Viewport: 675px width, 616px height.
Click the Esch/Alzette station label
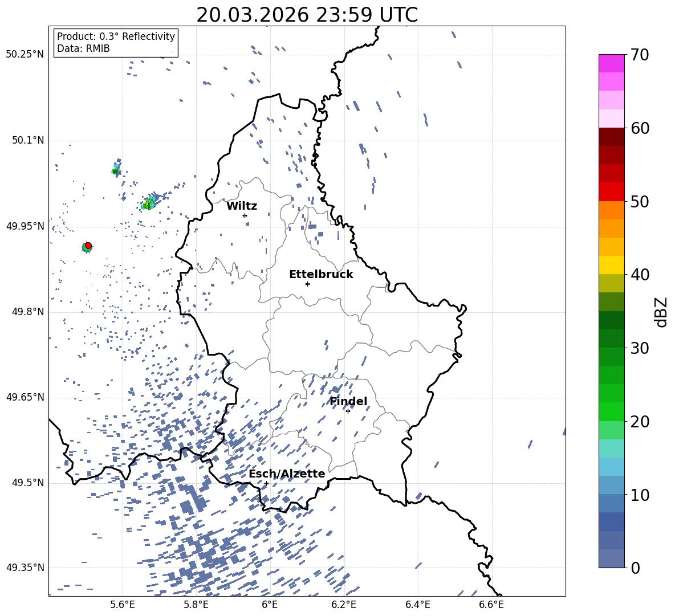coord(287,474)
